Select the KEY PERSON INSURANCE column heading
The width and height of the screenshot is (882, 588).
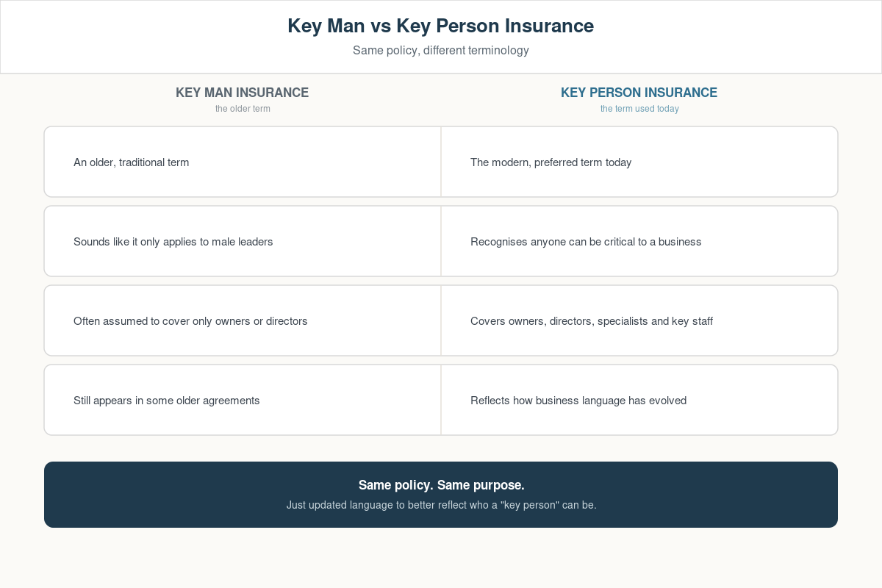pyautogui.click(x=639, y=93)
